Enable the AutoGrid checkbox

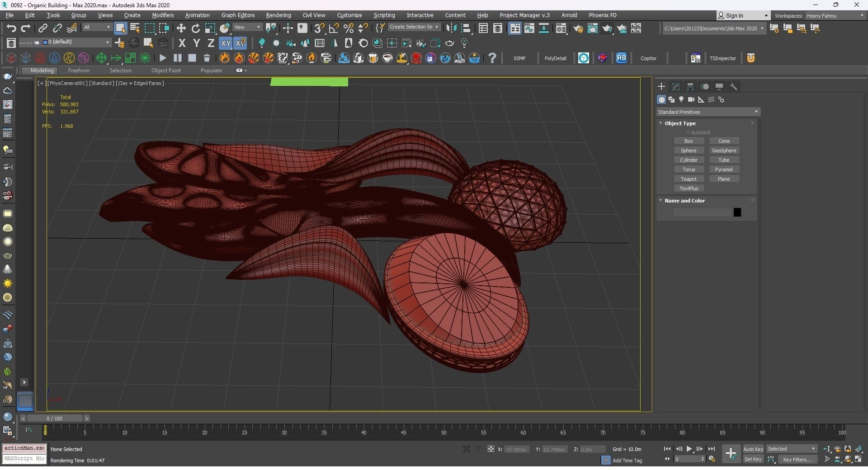[x=688, y=132]
